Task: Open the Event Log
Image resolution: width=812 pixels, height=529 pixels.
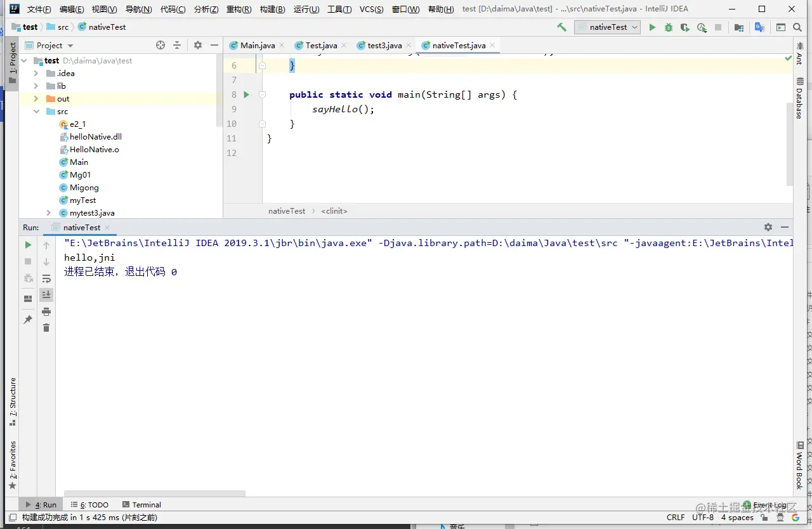Action: (x=764, y=505)
